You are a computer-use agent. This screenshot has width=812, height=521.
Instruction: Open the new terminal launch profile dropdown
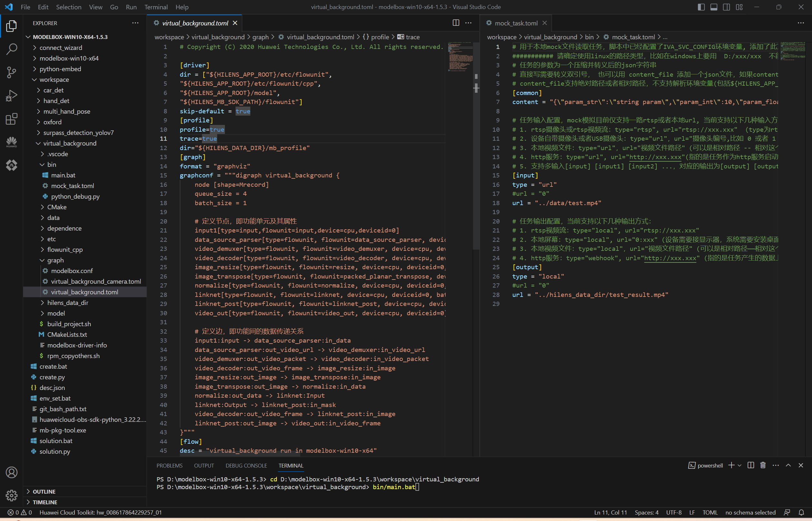(x=740, y=466)
